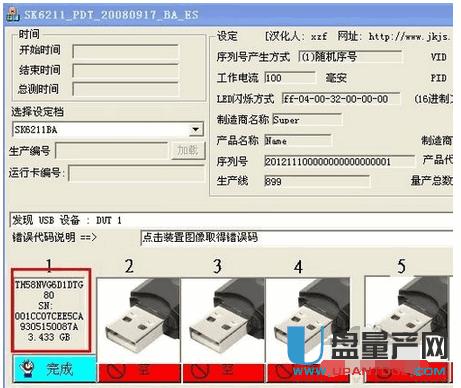Click the 生产编号 production number field

(x=112, y=151)
